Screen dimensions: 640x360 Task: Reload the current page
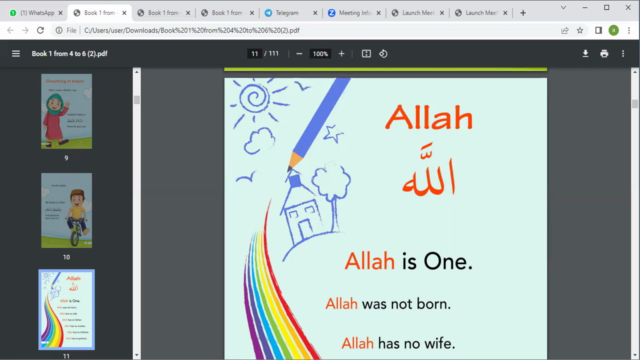click(40, 30)
